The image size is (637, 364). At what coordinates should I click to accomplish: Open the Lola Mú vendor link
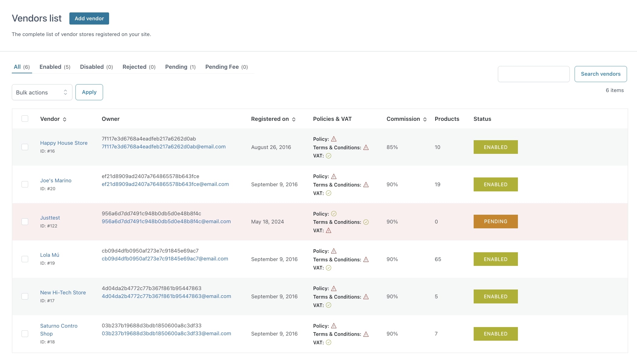tap(50, 255)
